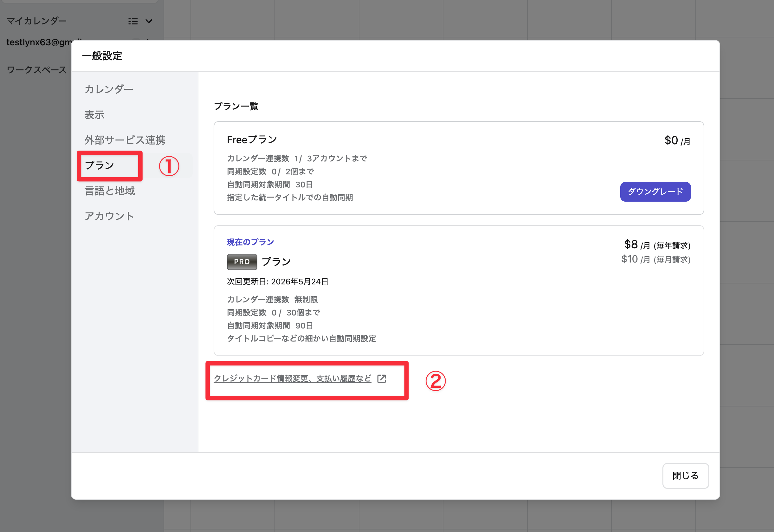Open the 表示 settings section
The width and height of the screenshot is (774, 532).
pyautogui.click(x=94, y=115)
